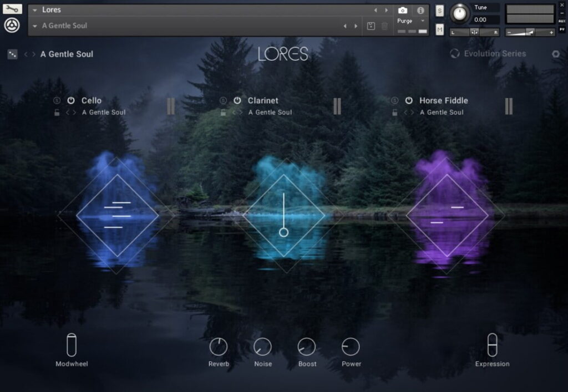Open the dice randomize icon beside A Gentle Soul

point(12,54)
